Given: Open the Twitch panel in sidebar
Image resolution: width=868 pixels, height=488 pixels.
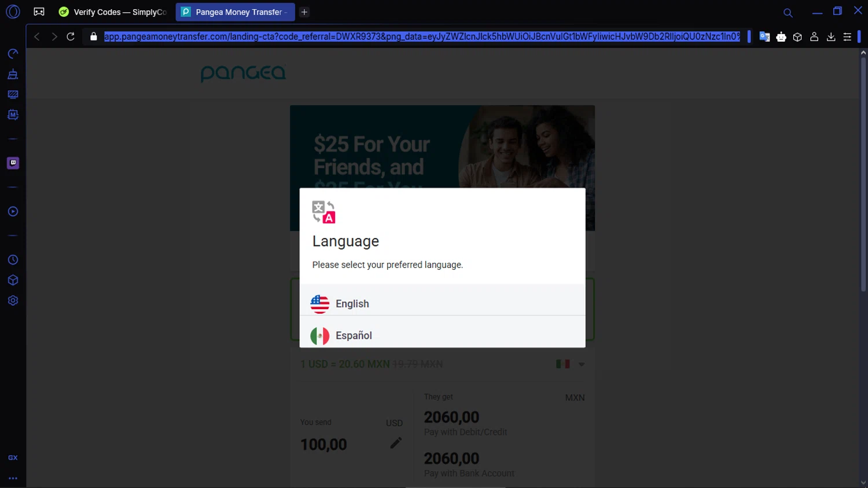Looking at the screenshot, I should tap(13, 163).
